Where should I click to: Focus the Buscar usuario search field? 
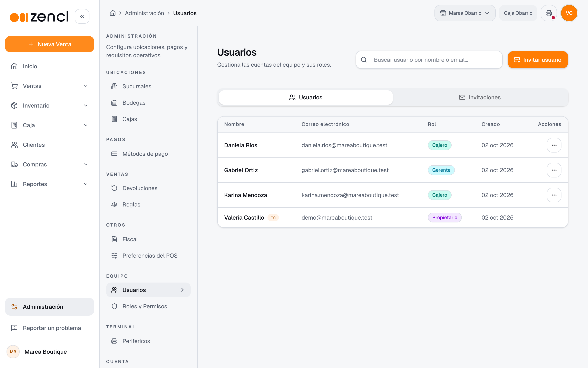point(429,60)
